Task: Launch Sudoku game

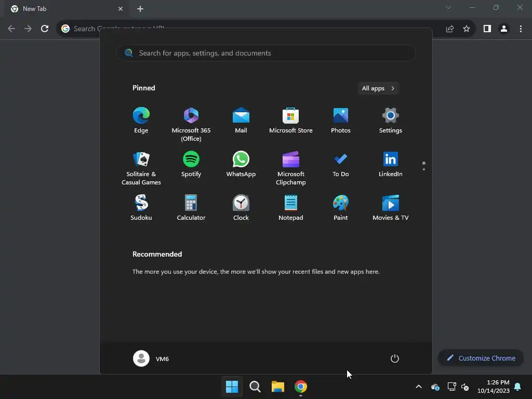Action: pyautogui.click(x=141, y=208)
